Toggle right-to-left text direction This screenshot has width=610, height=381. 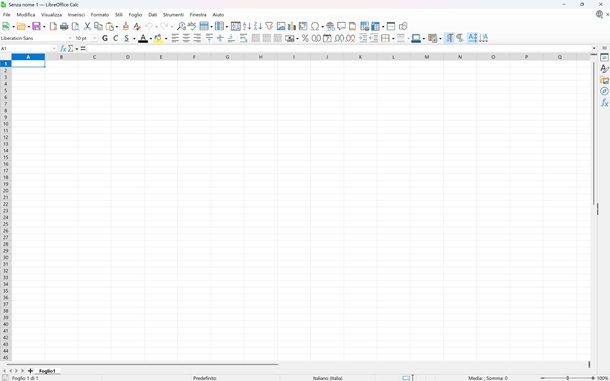[x=460, y=38]
